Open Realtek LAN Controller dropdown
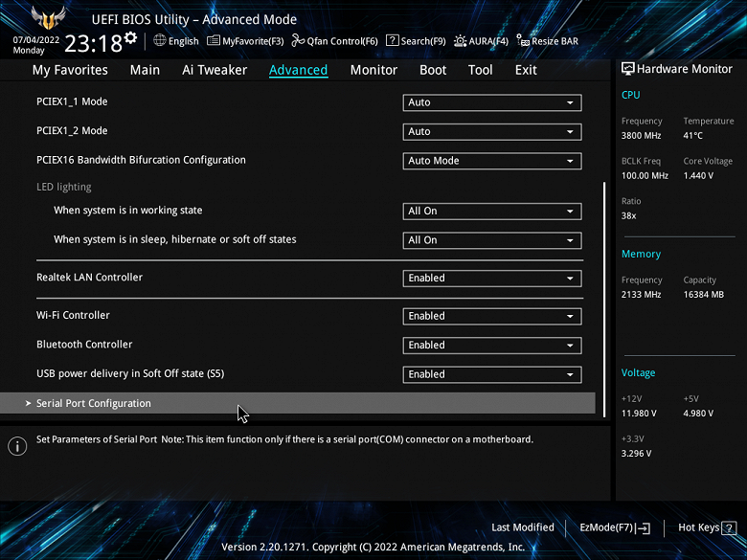Image resolution: width=747 pixels, height=560 pixels. [x=492, y=279]
